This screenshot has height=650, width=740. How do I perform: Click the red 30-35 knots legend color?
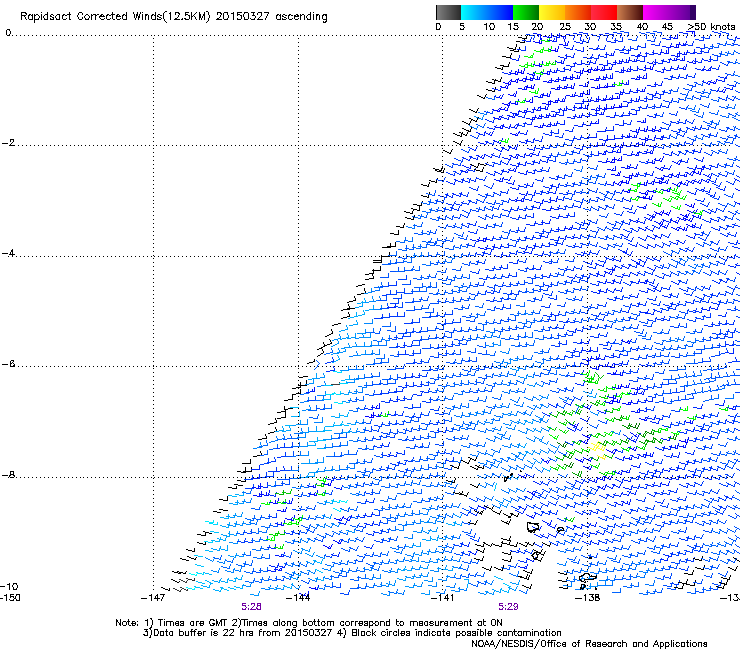click(604, 12)
